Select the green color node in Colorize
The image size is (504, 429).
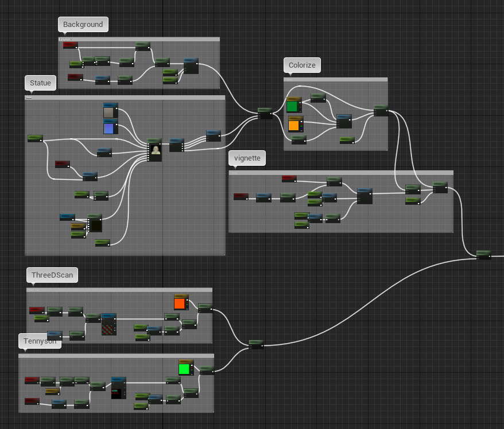pyautogui.click(x=294, y=105)
